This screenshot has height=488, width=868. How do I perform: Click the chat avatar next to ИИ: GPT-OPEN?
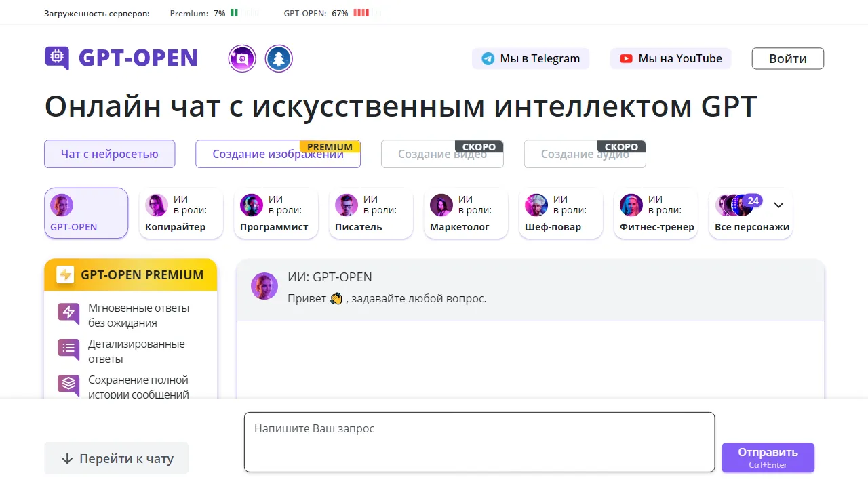[x=264, y=286]
